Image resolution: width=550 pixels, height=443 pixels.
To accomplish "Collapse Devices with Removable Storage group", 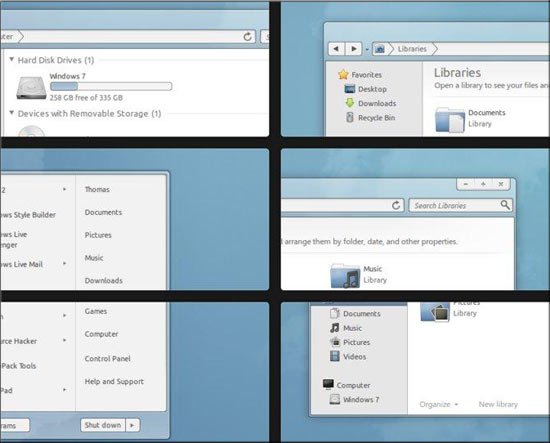I will click(x=12, y=113).
